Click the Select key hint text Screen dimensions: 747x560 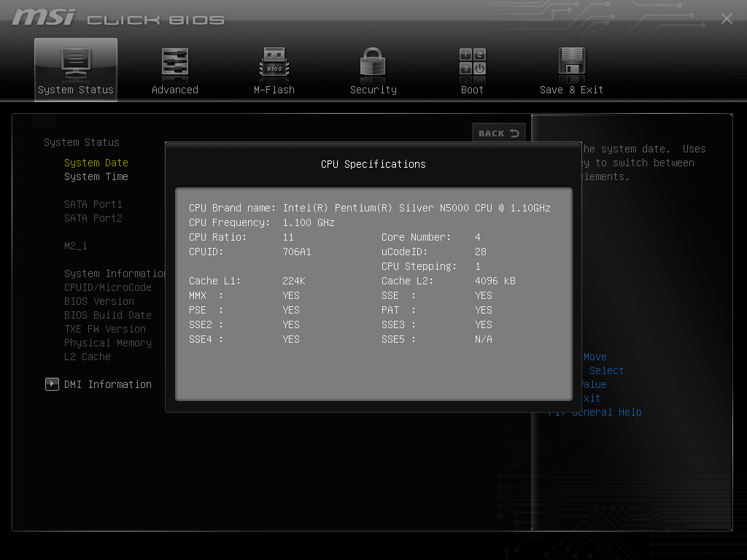coord(606,370)
